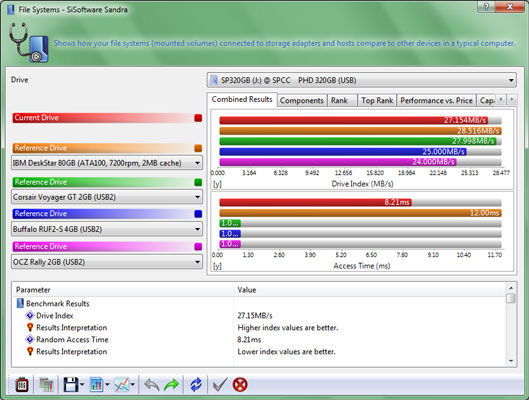Viewport: 529px width, 400px height.
Task: Open the save icon's dropdown arrow
Action: (82, 384)
